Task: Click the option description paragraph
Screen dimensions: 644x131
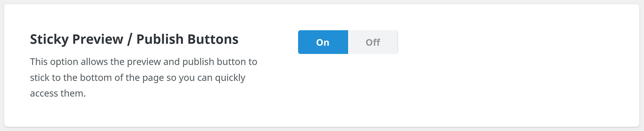Action: coord(143,78)
